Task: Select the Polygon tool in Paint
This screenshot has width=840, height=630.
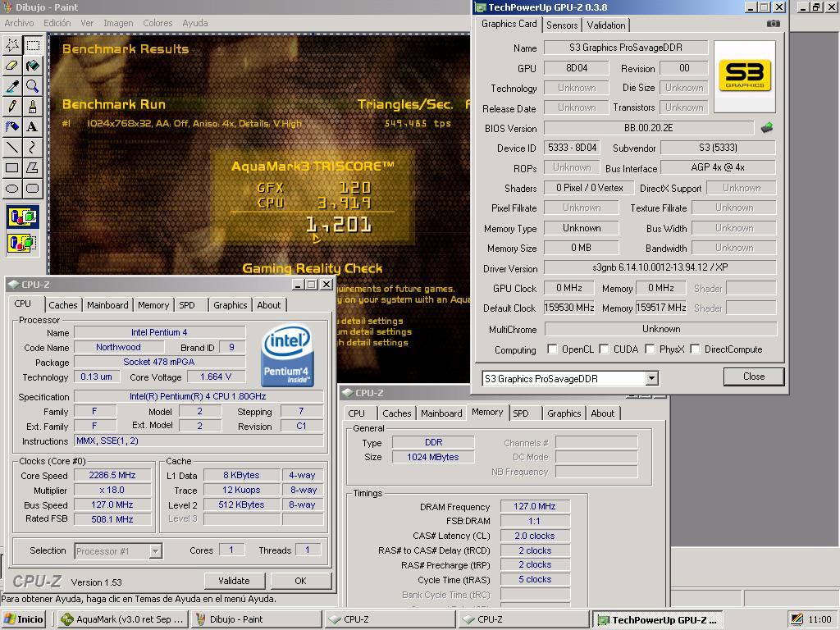Action: pyautogui.click(x=33, y=167)
